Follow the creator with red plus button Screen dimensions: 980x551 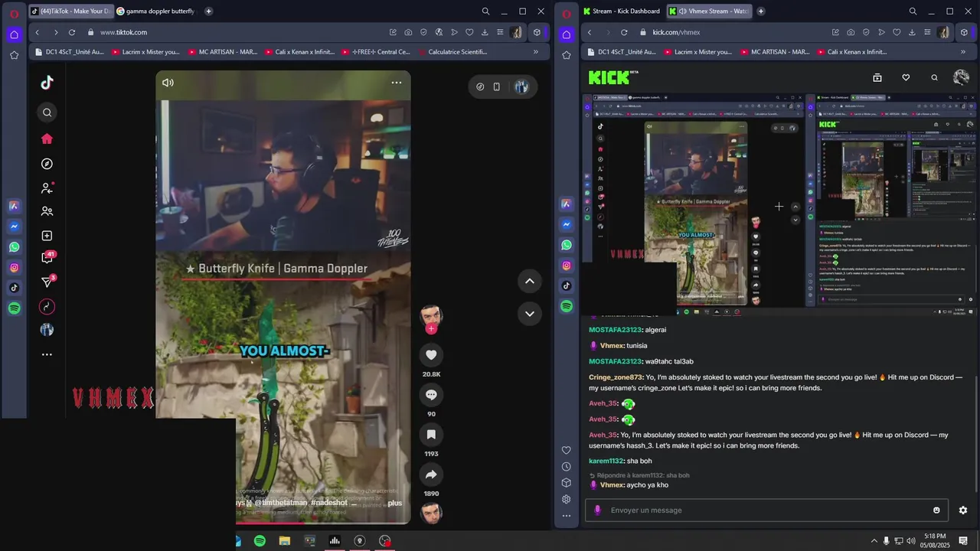pyautogui.click(x=431, y=328)
